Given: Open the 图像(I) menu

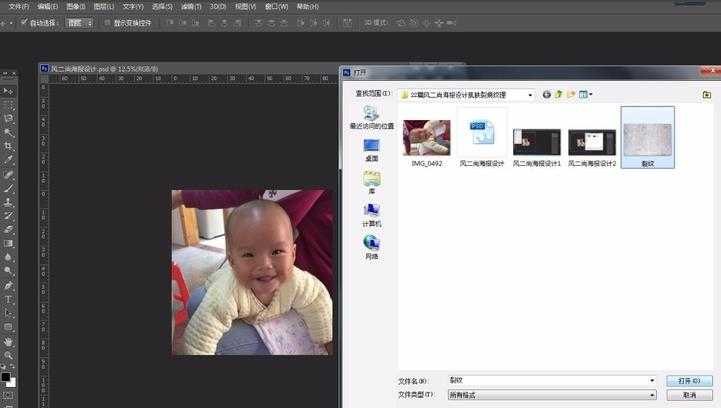Looking at the screenshot, I should (76, 6).
